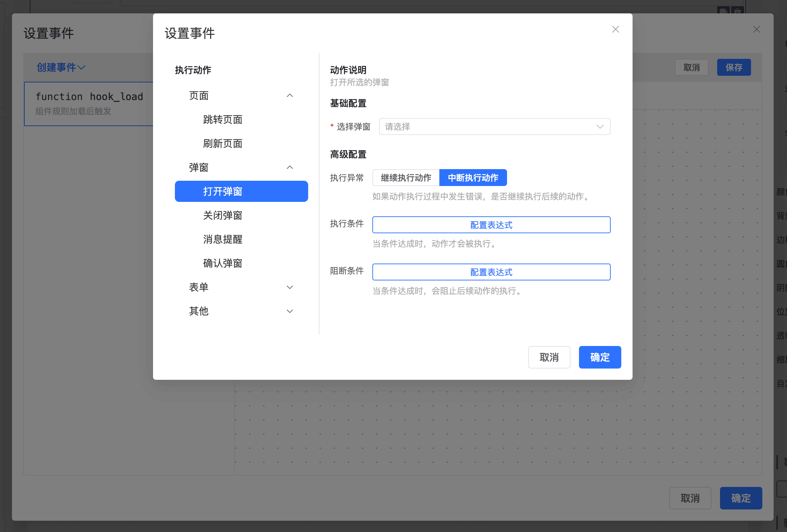Choose 确认弹窗 action
This screenshot has height=532, width=787.
pyautogui.click(x=222, y=263)
